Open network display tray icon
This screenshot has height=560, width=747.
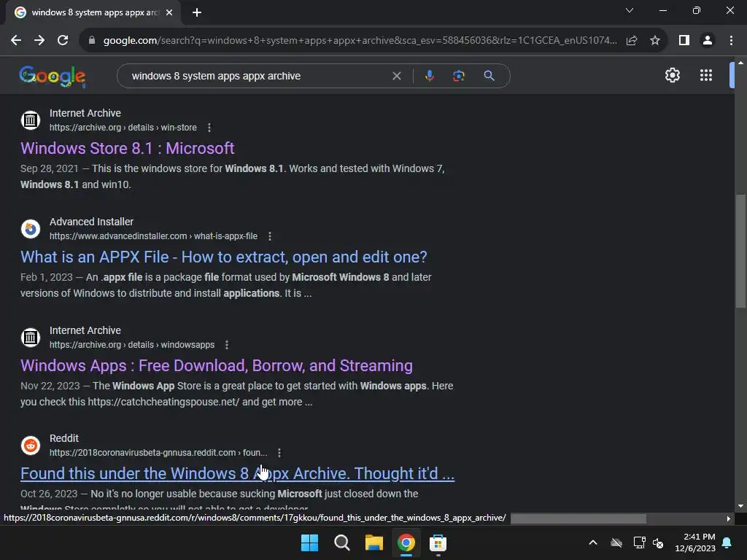[639, 542]
